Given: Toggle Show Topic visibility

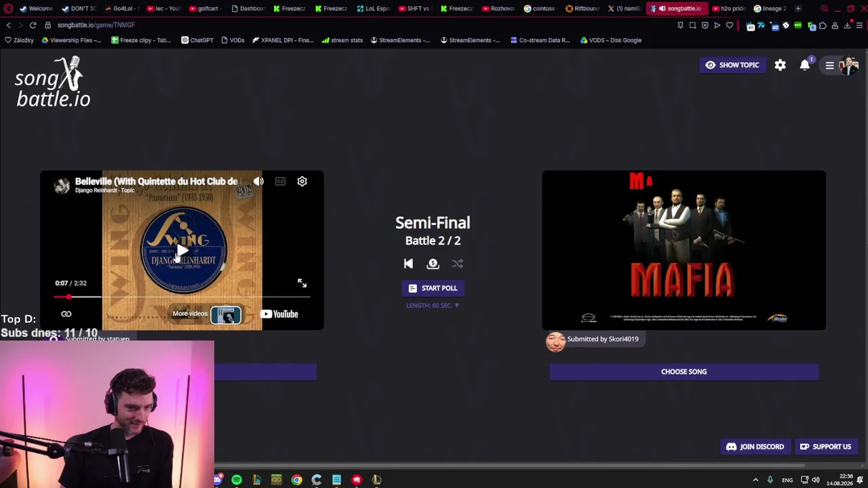Looking at the screenshot, I should [732, 65].
